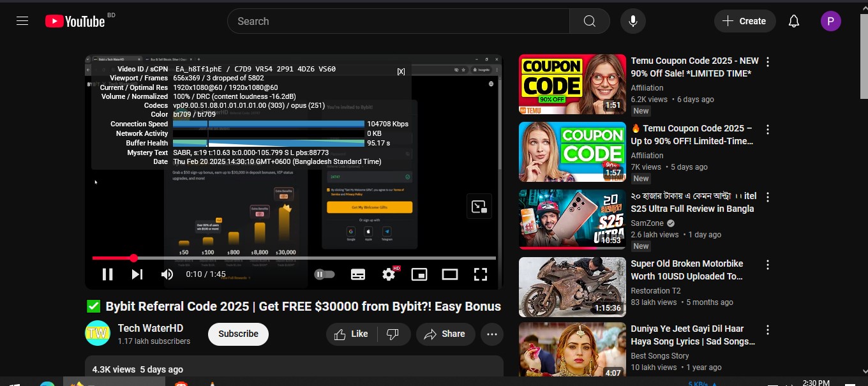Click the Buffer Health value 95.17 s
This screenshot has width=868, height=386.
point(378,143)
